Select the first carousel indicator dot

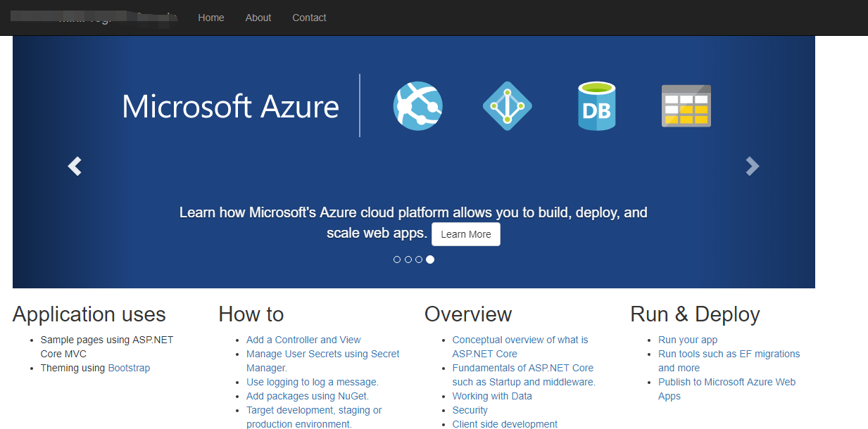397,260
